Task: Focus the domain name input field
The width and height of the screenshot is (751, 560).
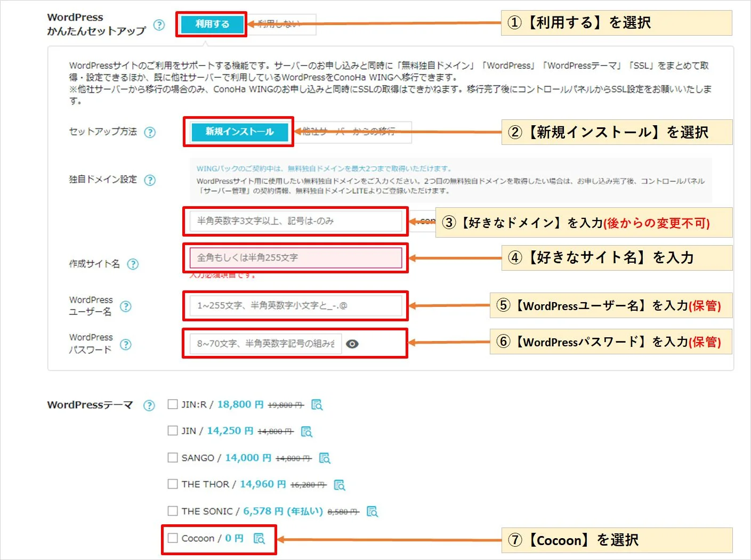Action: (x=295, y=221)
